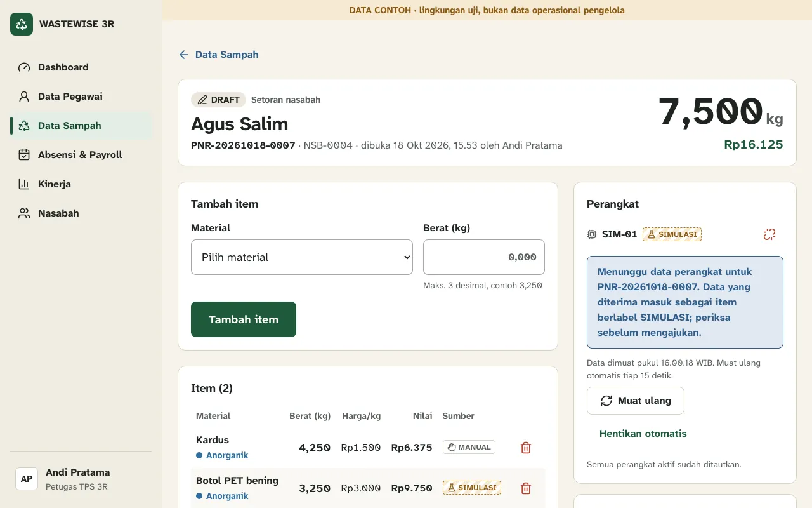Screen dimensions: 812x508
Task: Click the Rp9.750 value cell
Action: (412, 488)
